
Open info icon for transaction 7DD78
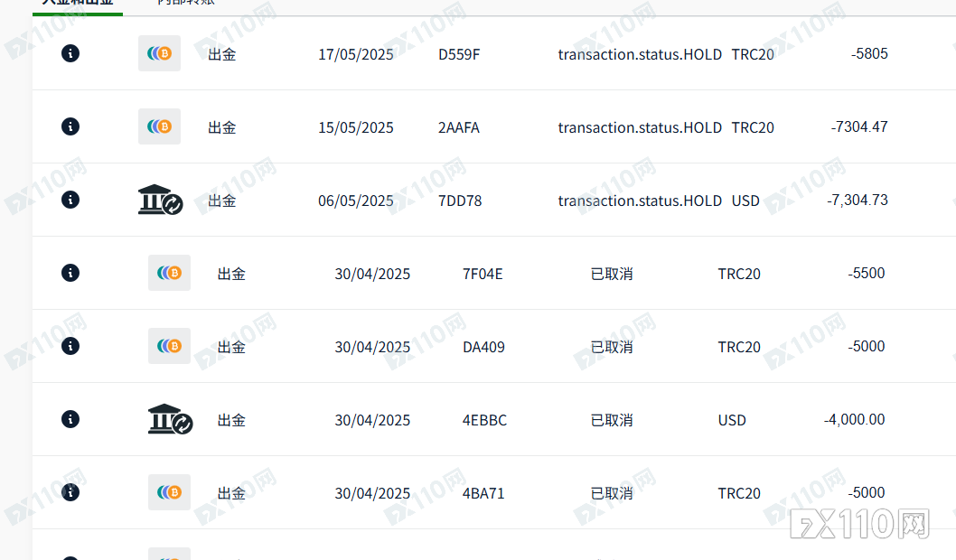click(x=70, y=200)
